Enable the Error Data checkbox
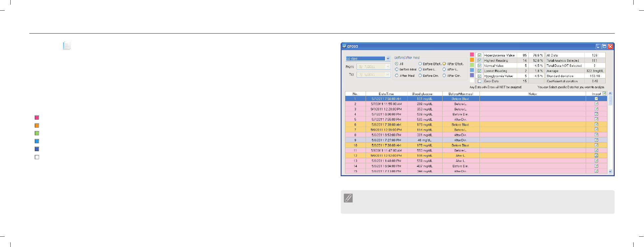 click(480, 81)
